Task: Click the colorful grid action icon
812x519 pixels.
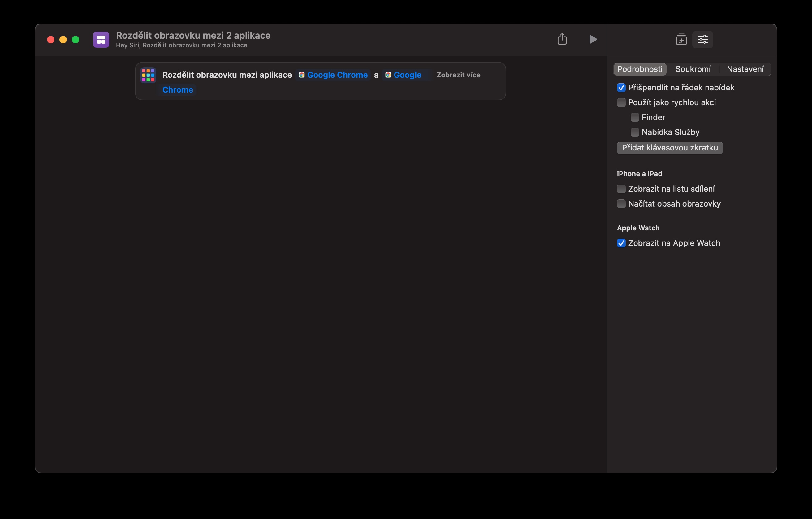Action: point(148,75)
